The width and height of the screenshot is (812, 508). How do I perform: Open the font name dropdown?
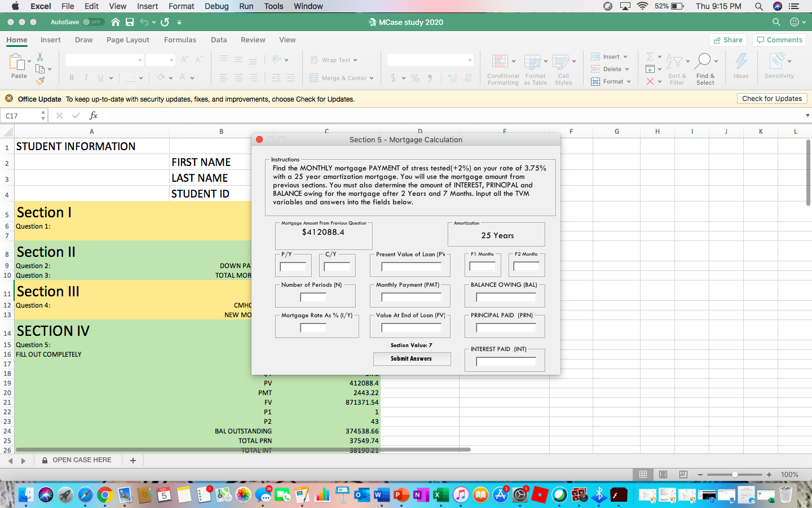140,60
